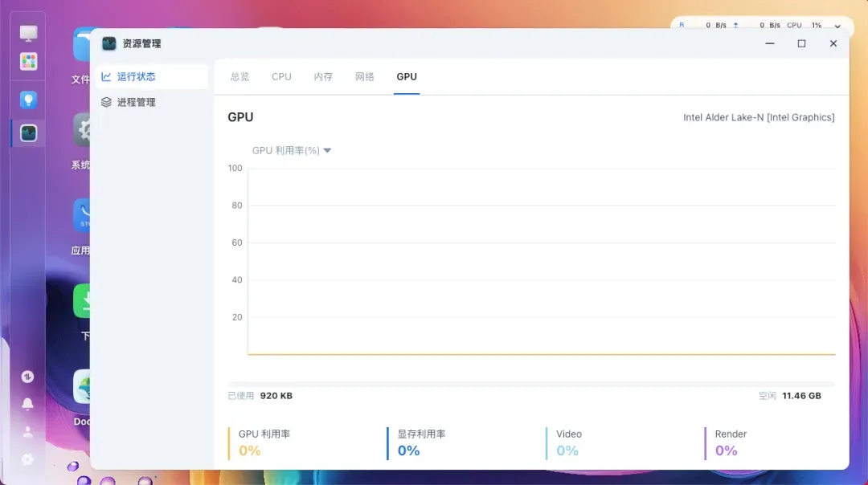Image resolution: width=868 pixels, height=485 pixels.
Task: Expand the GPU 利用率(%) chart dropdown
Action: pyautogui.click(x=327, y=150)
